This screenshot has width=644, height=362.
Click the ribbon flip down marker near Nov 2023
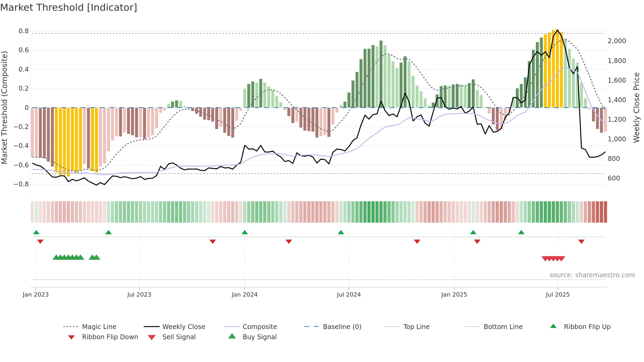(213, 242)
